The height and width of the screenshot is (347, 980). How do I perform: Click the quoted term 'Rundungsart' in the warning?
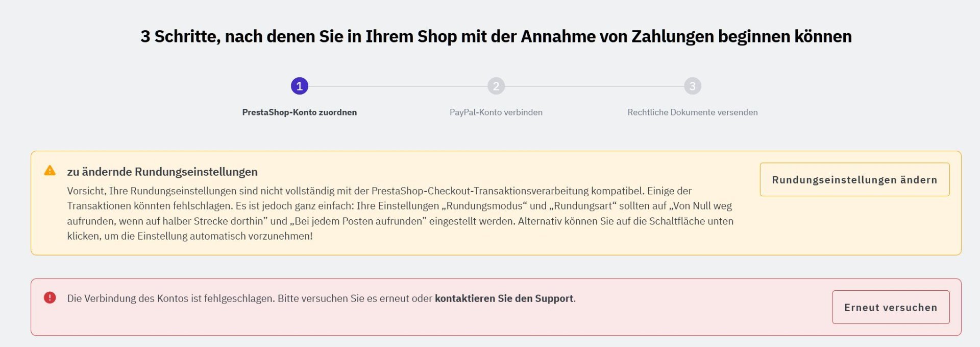(583, 206)
